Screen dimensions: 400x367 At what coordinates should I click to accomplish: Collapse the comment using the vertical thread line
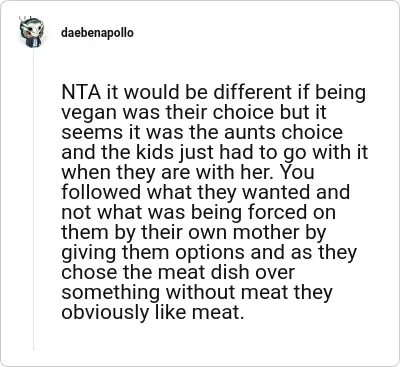(x=33, y=200)
